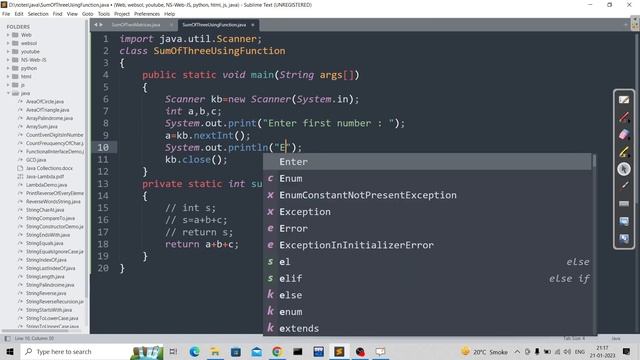Open the presentation board app on taskbar
Screen dimensions: 640x360
pos(380,351)
